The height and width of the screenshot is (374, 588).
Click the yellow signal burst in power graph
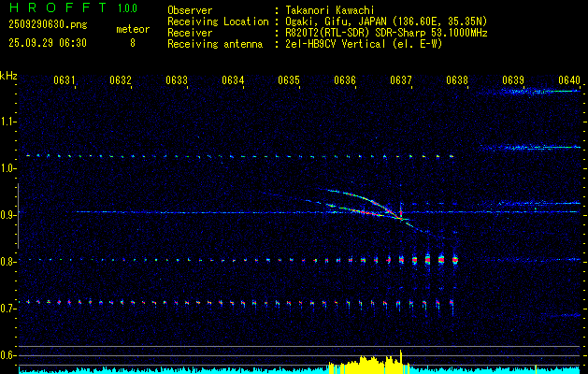pos(368,364)
